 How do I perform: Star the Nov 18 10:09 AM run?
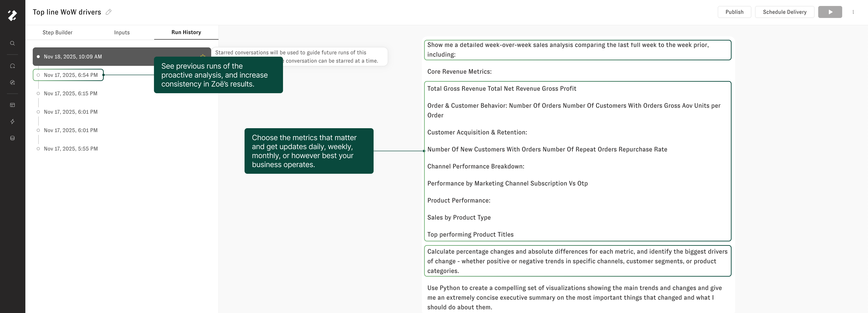203,56
